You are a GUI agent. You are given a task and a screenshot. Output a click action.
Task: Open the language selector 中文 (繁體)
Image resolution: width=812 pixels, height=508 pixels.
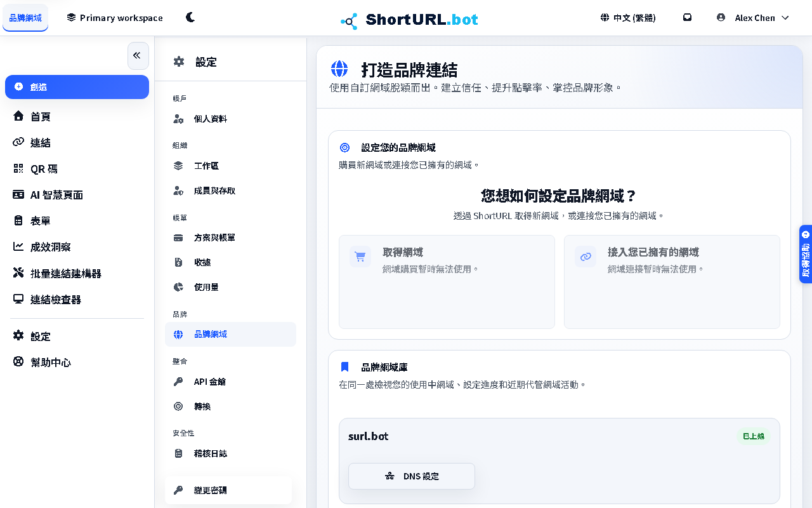628,18
